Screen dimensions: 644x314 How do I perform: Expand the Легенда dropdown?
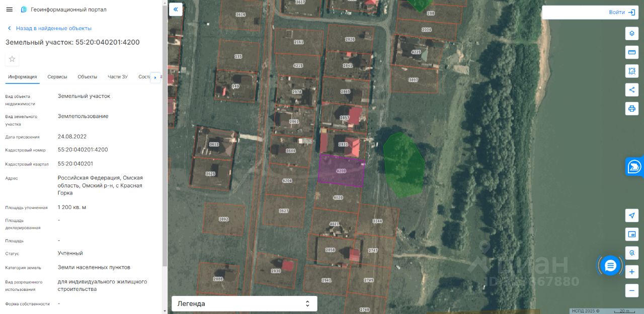[245, 303]
